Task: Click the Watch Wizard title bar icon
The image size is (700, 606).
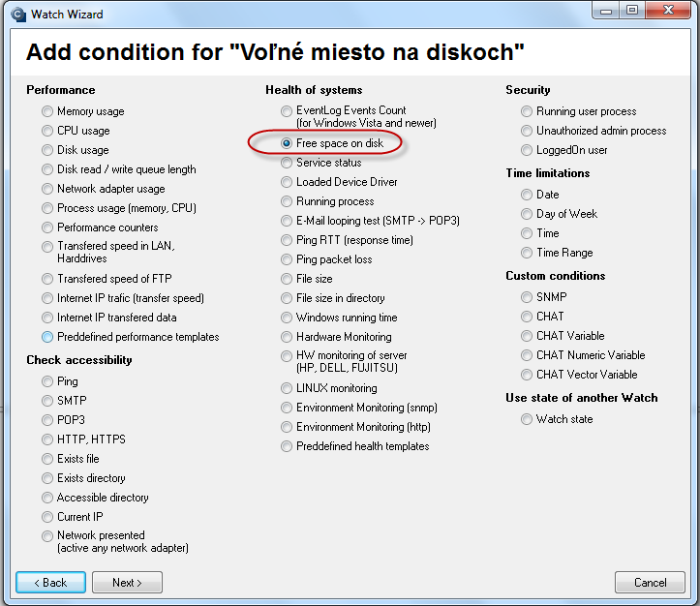Action: point(18,15)
